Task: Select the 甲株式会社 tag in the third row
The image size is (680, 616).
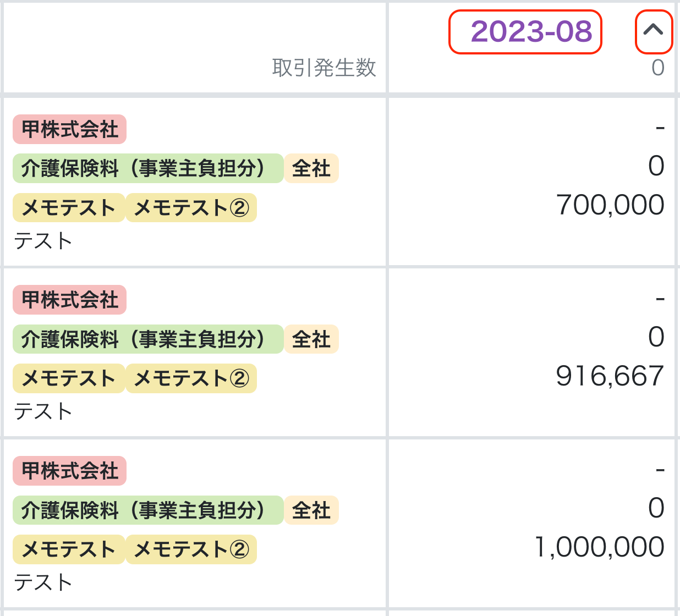Action: coord(70,471)
